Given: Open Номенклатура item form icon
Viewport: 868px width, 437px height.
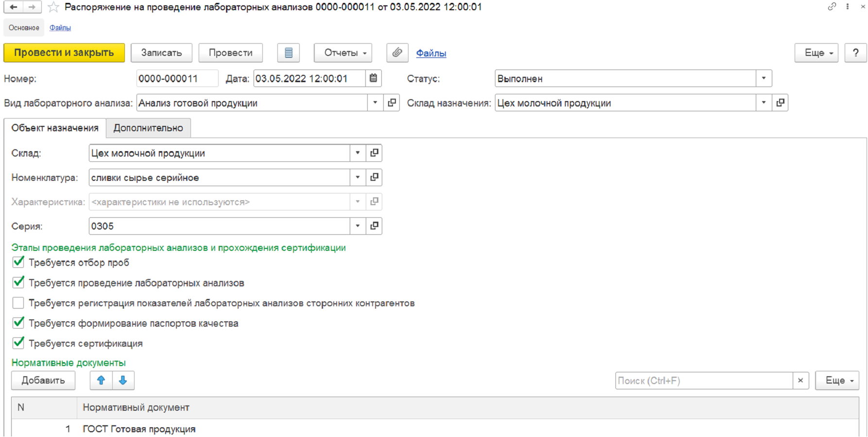Looking at the screenshot, I should coord(374,177).
